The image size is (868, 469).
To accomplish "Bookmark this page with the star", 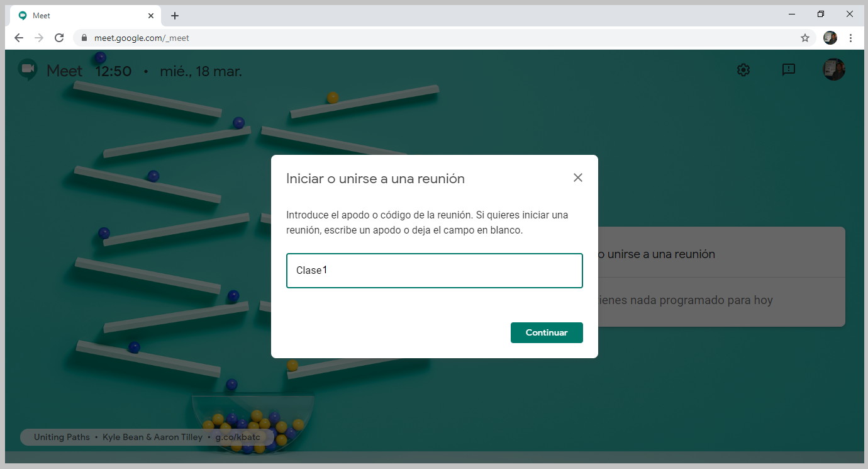I will [805, 38].
